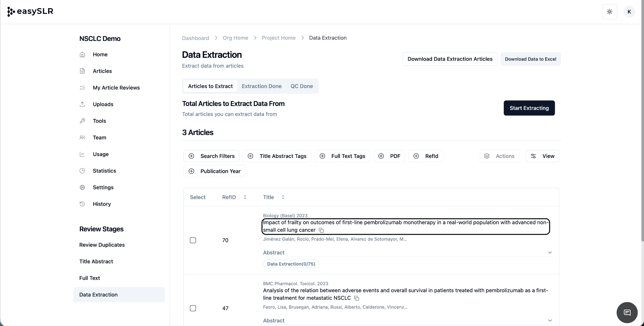Open the chat support bubble icon

[x=627, y=312]
